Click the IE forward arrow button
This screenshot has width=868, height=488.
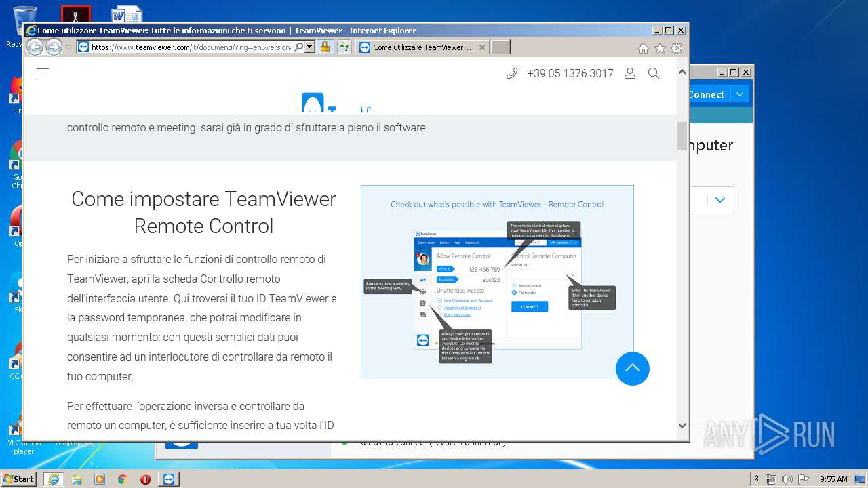click(54, 47)
